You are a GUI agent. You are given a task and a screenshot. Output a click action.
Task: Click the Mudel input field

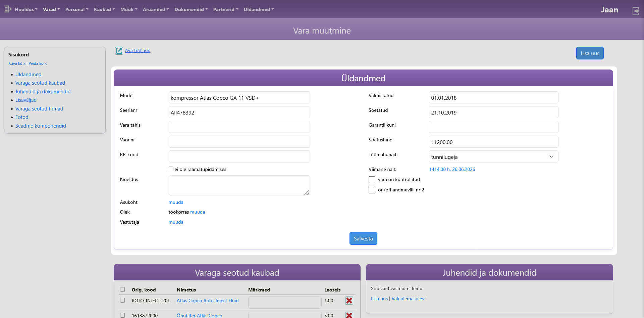tap(239, 97)
